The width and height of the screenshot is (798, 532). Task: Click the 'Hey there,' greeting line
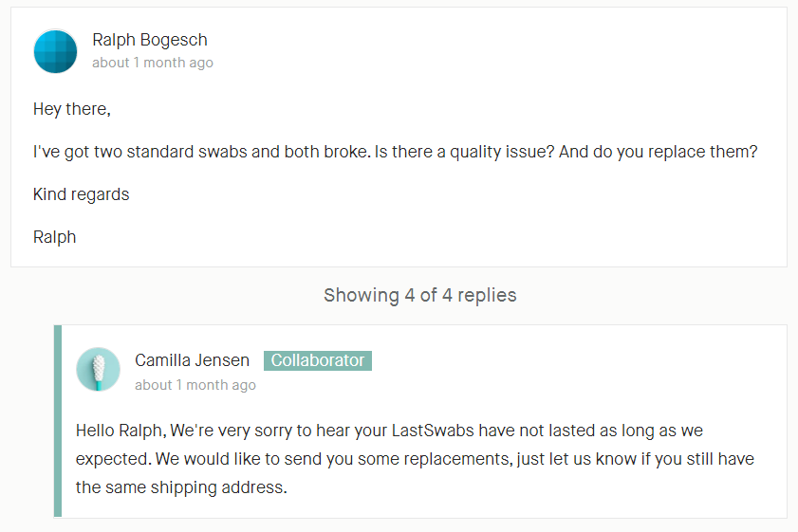(72, 109)
